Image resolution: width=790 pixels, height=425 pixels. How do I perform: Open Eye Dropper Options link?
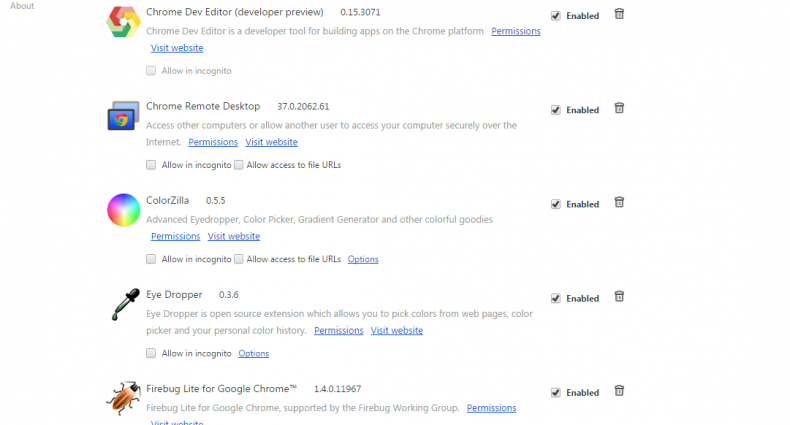253,353
